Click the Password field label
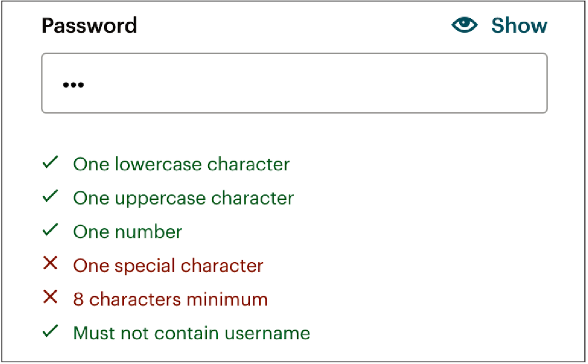This screenshot has width=588, height=364. click(89, 26)
